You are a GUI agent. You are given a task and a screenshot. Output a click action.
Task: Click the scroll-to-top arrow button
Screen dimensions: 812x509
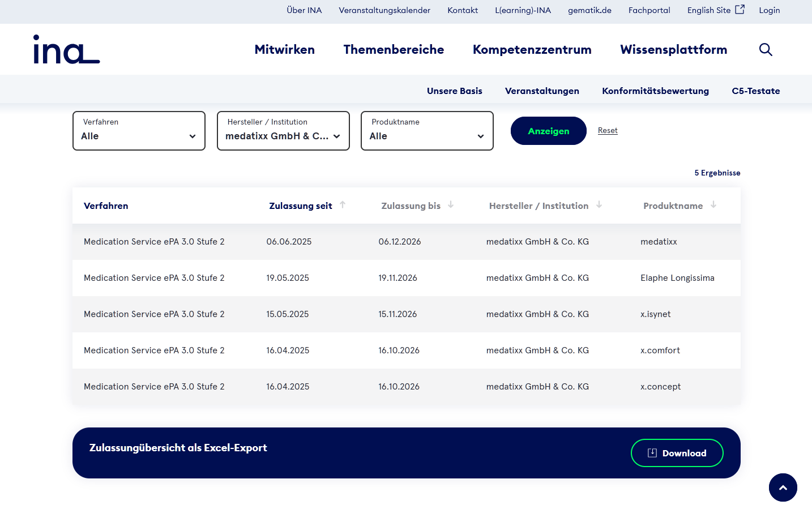point(783,487)
